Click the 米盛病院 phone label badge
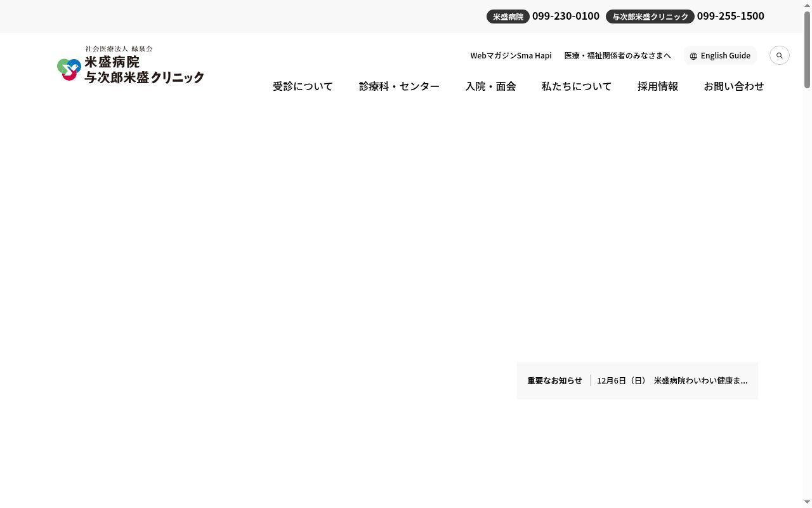The width and height of the screenshot is (812, 508). click(x=508, y=17)
